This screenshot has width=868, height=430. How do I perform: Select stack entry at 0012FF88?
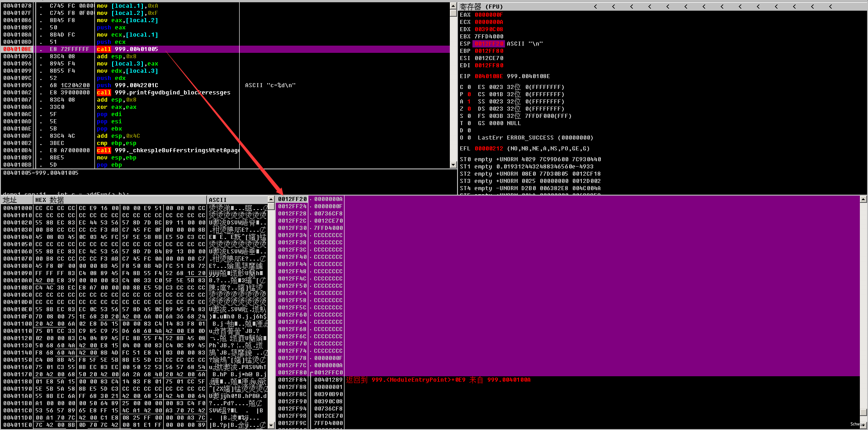567,387
